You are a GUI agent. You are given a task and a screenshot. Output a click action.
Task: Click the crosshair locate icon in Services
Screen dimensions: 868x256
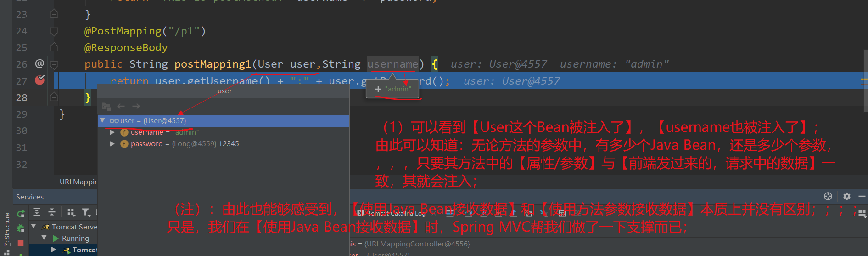pyautogui.click(x=828, y=196)
